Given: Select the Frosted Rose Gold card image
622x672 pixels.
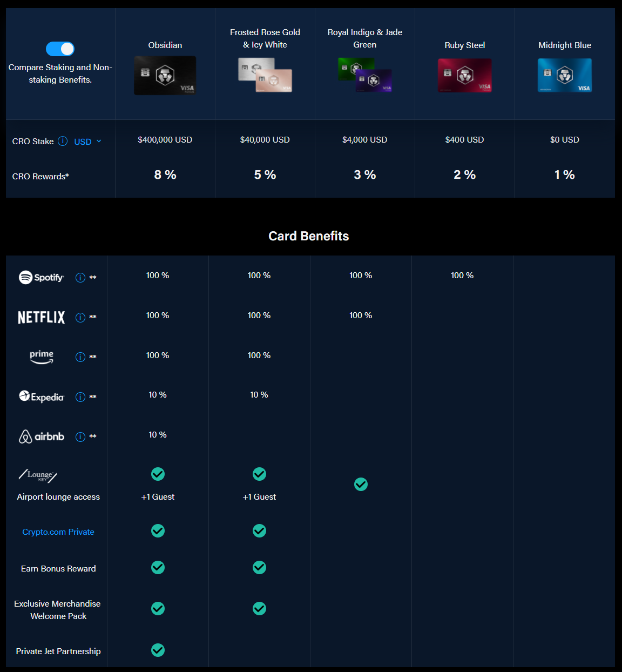Looking at the screenshot, I should (265, 75).
